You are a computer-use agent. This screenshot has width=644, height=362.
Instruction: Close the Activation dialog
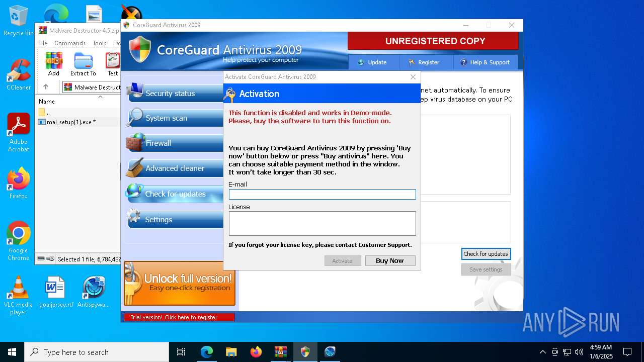coord(413,77)
